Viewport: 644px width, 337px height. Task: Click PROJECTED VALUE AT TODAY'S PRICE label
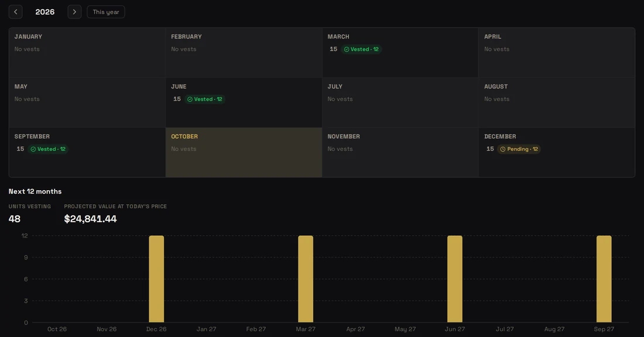pyautogui.click(x=115, y=207)
